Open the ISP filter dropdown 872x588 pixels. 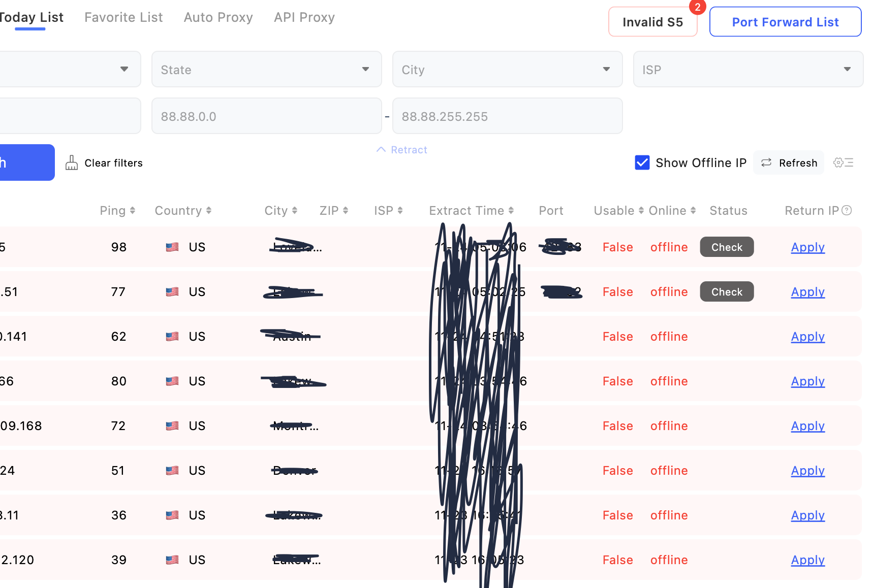coord(748,70)
